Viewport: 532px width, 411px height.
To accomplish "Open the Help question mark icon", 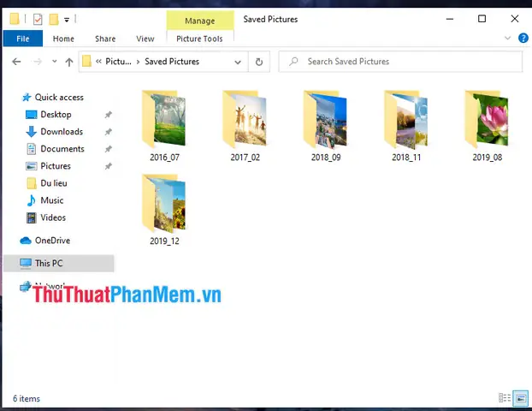I will click(x=523, y=38).
